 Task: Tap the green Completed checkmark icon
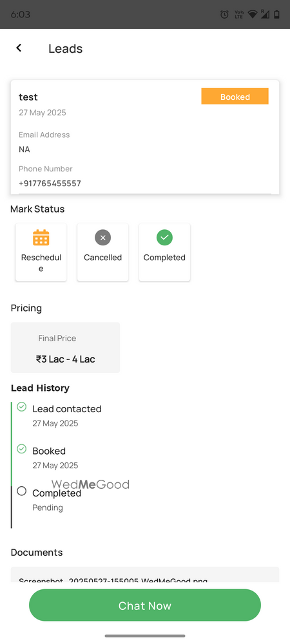coord(164,238)
